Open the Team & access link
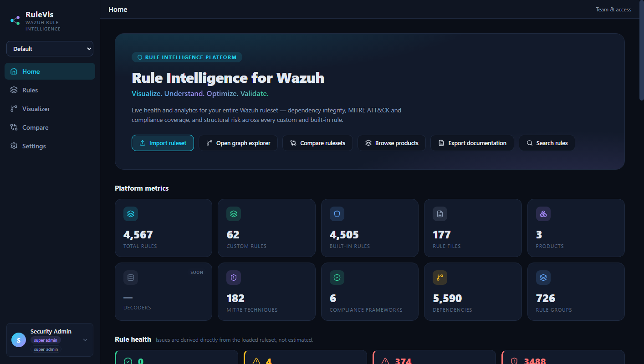The image size is (644, 364). coord(613,10)
